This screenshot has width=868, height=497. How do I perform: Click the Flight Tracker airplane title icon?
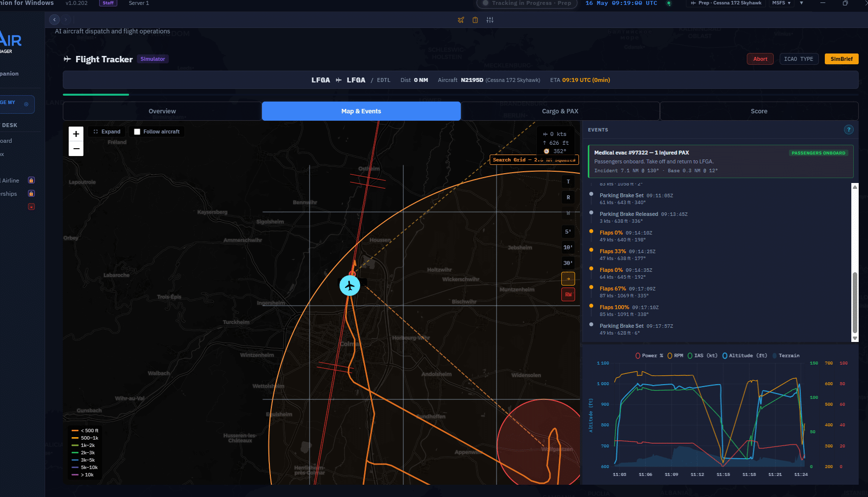click(x=67, y=59)
